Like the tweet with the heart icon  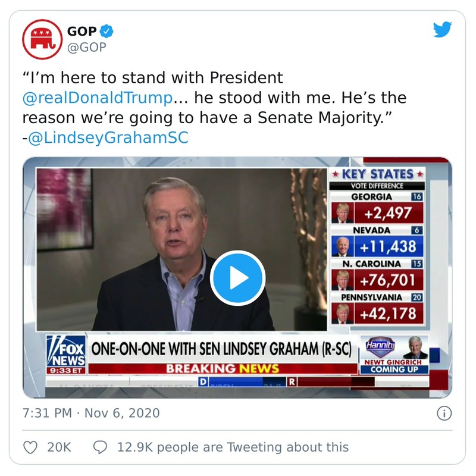pos(30,447)
